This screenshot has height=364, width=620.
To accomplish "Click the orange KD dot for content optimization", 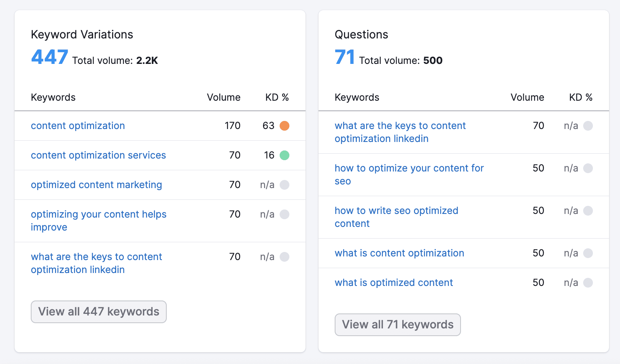I will click(x=285, y=126).
